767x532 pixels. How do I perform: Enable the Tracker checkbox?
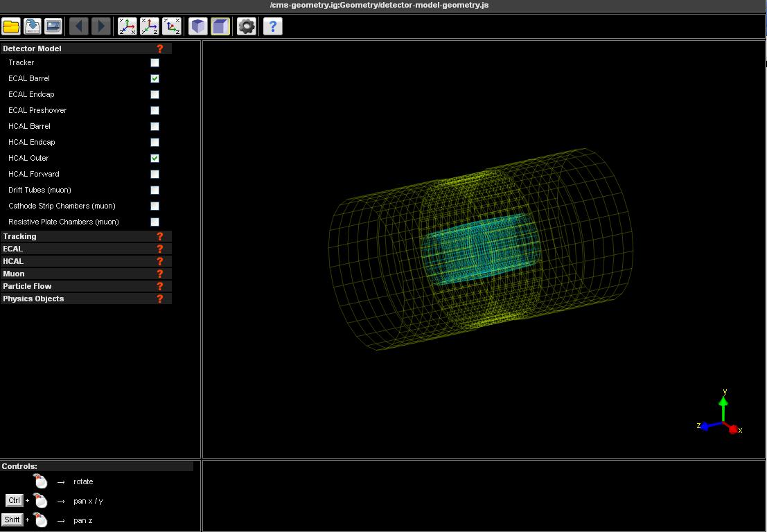coord(155,63)
